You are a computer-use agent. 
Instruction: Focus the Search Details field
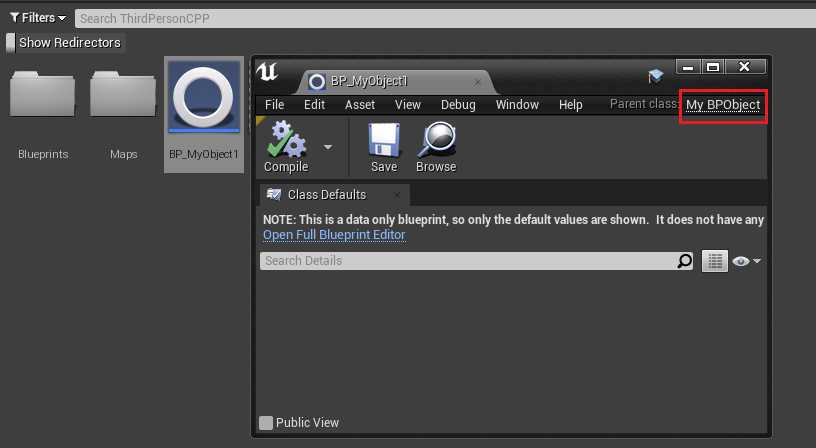click(x=476, y=261)
